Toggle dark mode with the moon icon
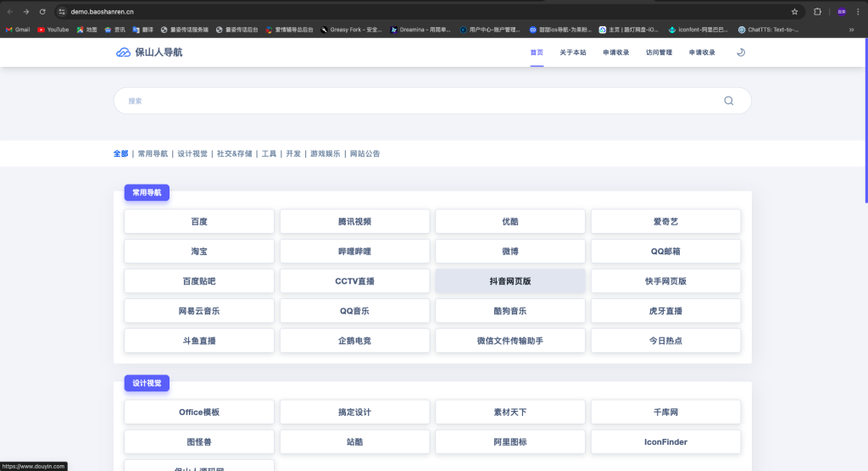This screenshot has height=471, width=868. click(x=741, y=52)
